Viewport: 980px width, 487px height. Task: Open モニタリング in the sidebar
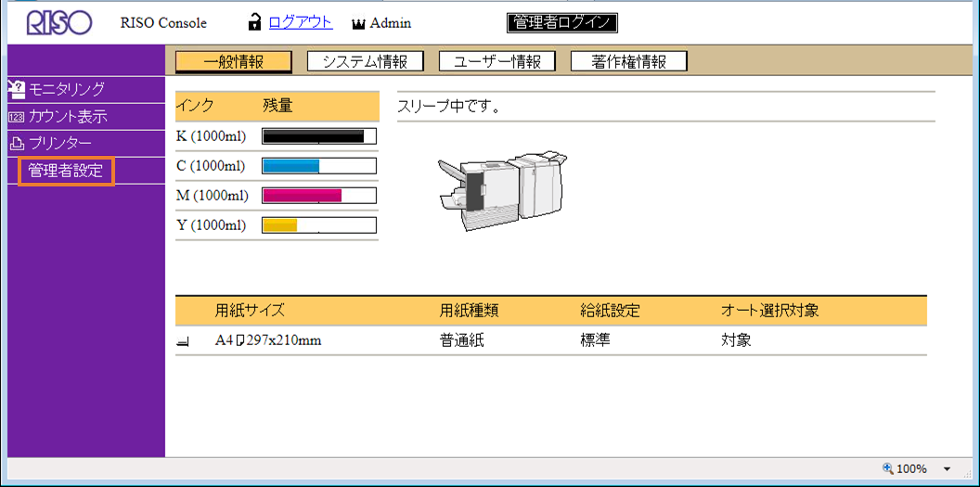click(67, 89)
